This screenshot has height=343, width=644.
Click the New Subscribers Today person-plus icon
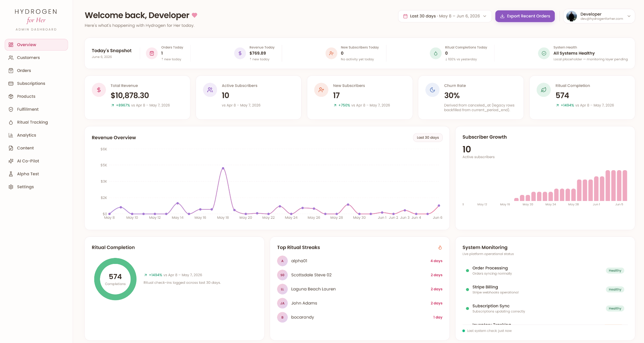(331, 53)
